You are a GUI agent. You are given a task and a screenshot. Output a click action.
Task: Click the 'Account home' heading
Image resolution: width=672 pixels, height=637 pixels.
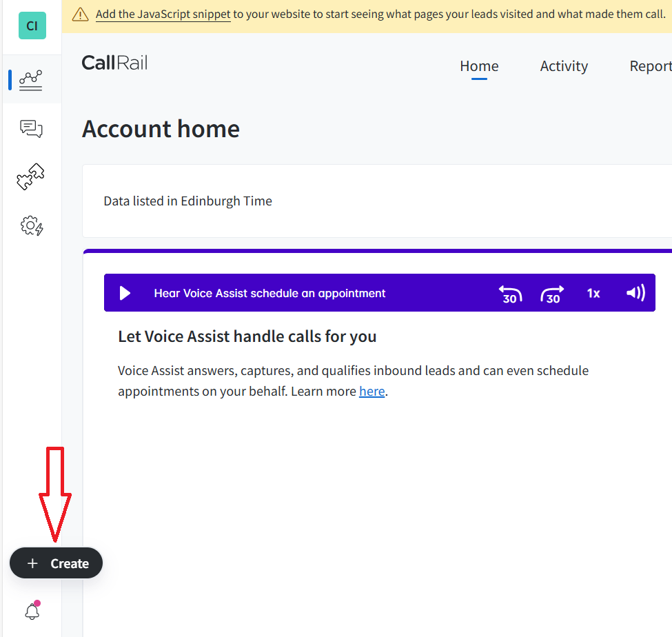coord(161,129)
